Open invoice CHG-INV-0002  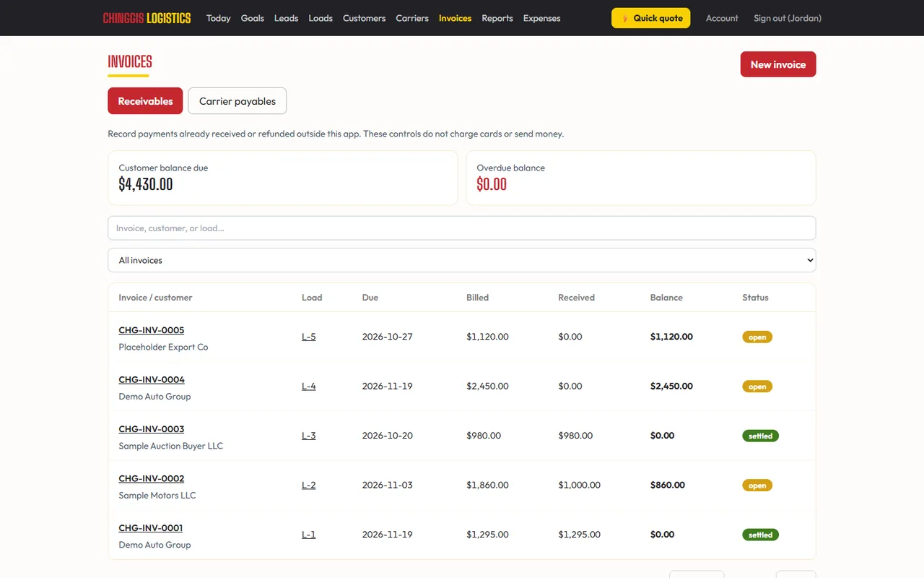point(152,478)
